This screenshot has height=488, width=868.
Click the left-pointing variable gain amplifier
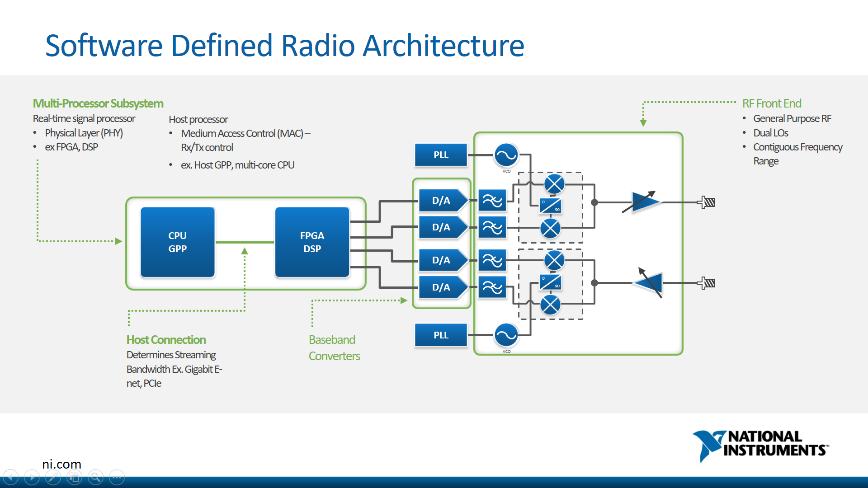pos(649,283)
